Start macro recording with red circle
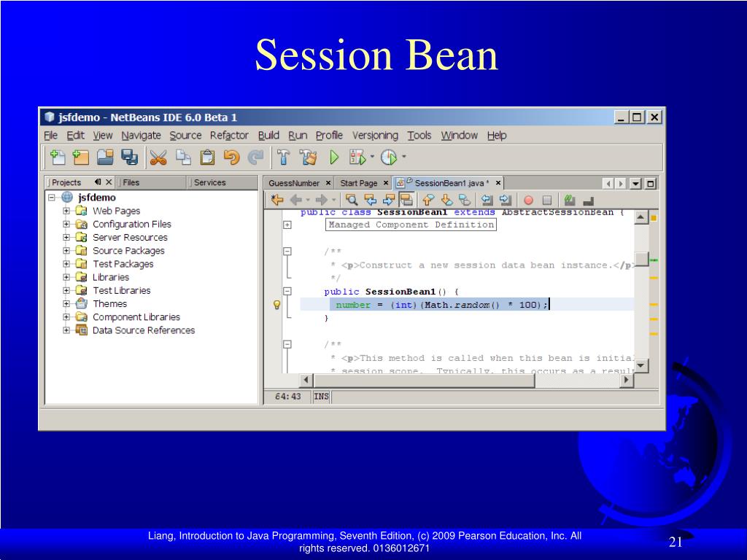 (x=528, y=201)
